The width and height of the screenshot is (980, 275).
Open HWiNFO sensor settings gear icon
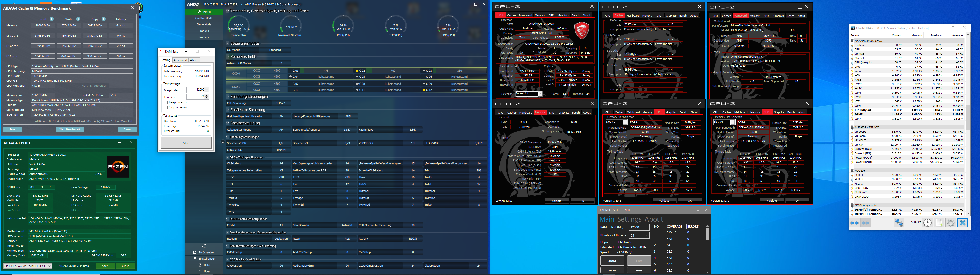[950, 223]
